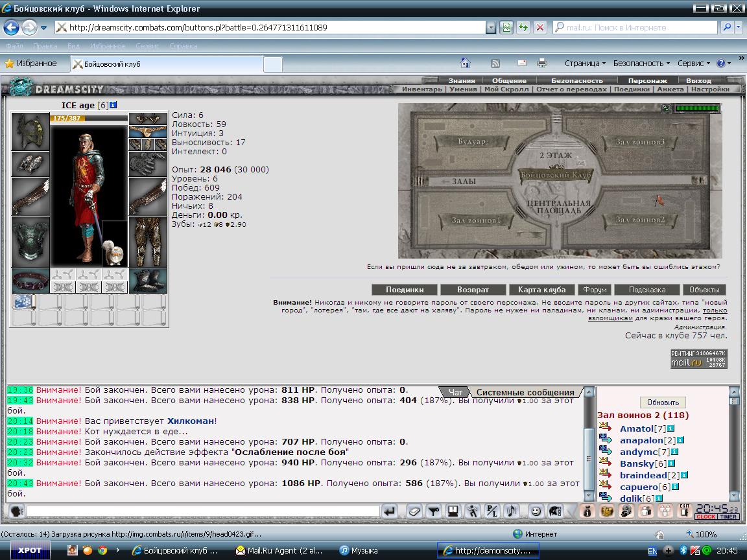Image resolution: width=747 pixels, height=560 pixels.
Task: Go to Зал воинов3 on the map
Action: click(640, 141)
